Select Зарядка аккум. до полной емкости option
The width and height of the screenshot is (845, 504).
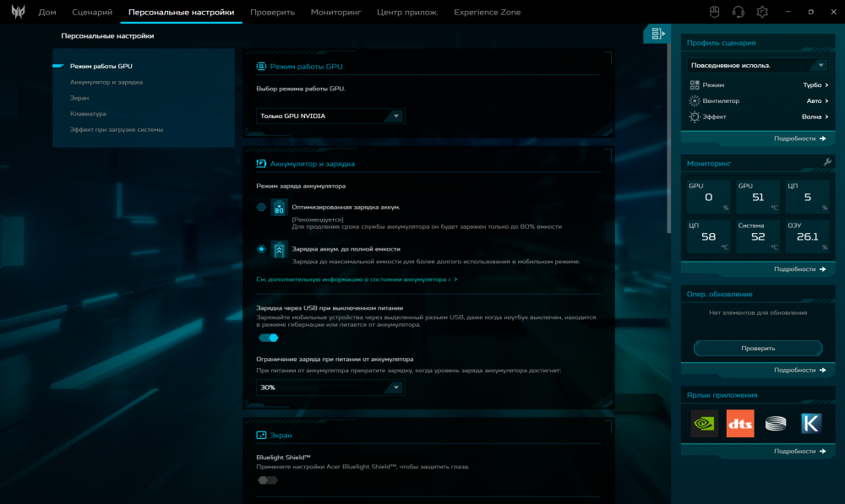tap(261, 249)
